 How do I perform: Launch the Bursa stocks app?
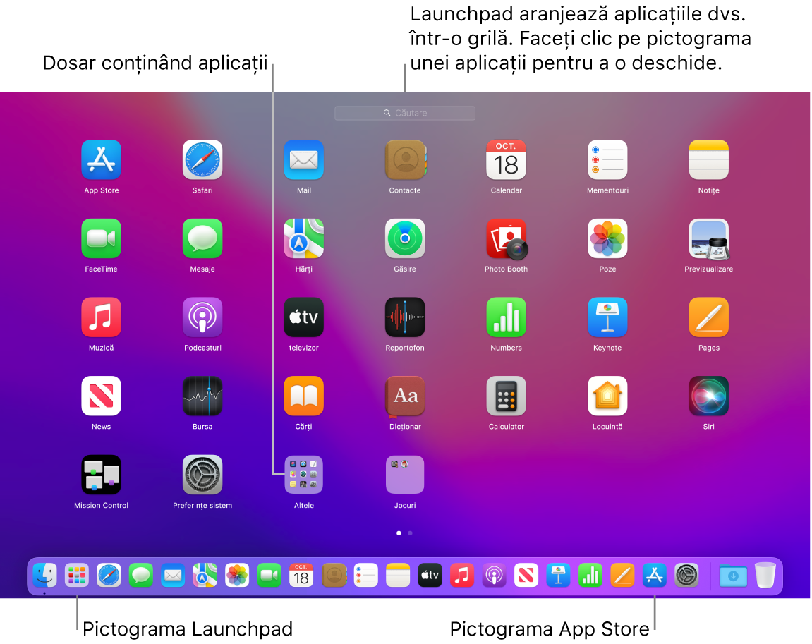[x=202, y=396]
